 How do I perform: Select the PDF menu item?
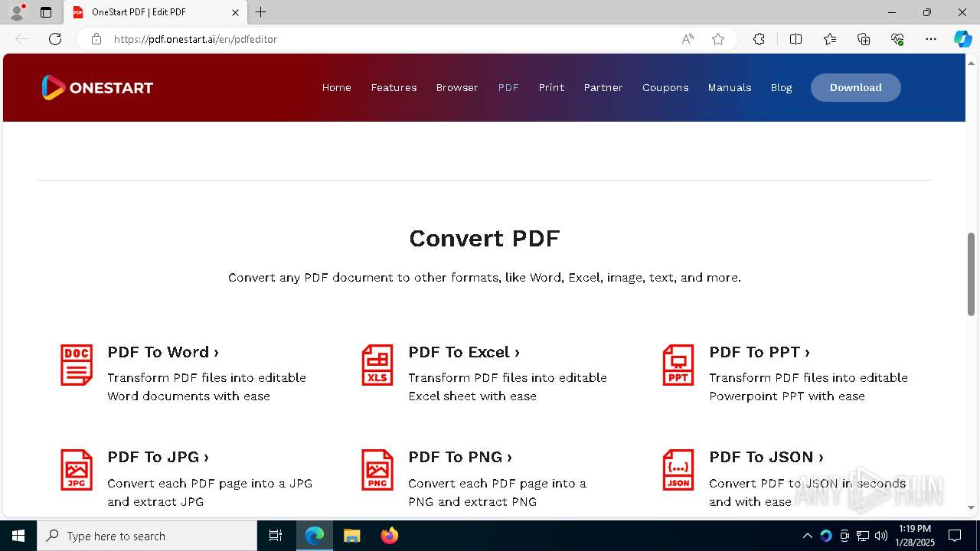[x=508, y=87]
